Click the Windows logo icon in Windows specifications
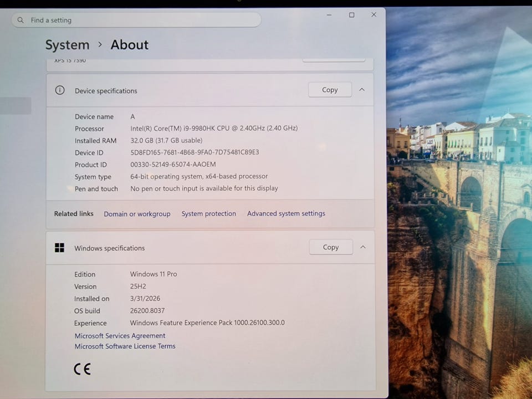Image resolution: width=532 pixels, height=399 pixels. click(59, 248)
